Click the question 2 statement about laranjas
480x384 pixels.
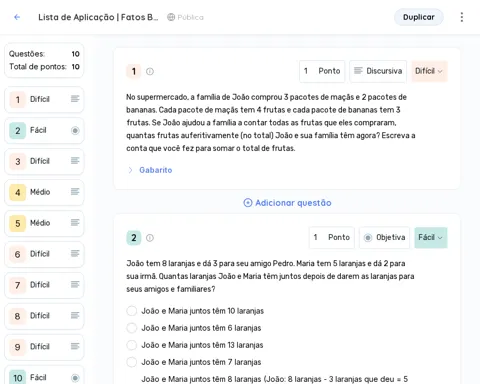click(270, 276)
